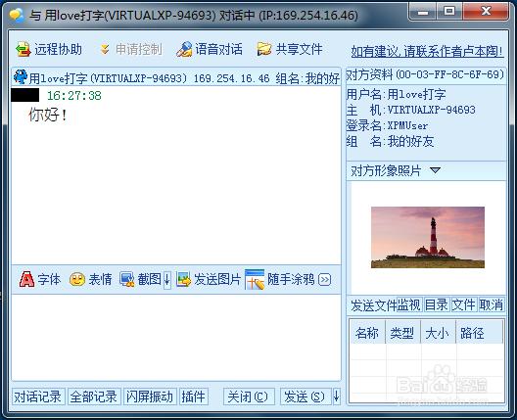Click the 组名:我的好友 info line

point(390,141)
